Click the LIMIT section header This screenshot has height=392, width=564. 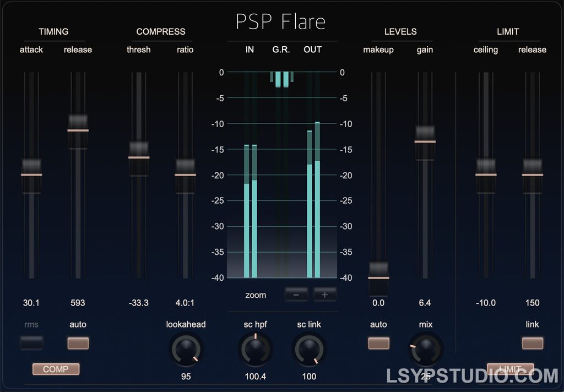(508, 31)
